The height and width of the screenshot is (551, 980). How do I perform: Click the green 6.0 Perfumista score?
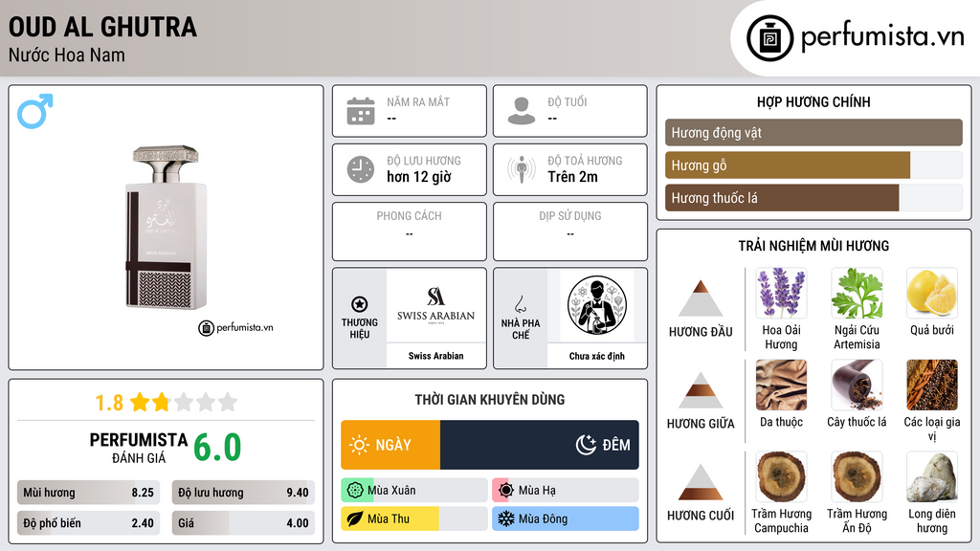point(217,448)
